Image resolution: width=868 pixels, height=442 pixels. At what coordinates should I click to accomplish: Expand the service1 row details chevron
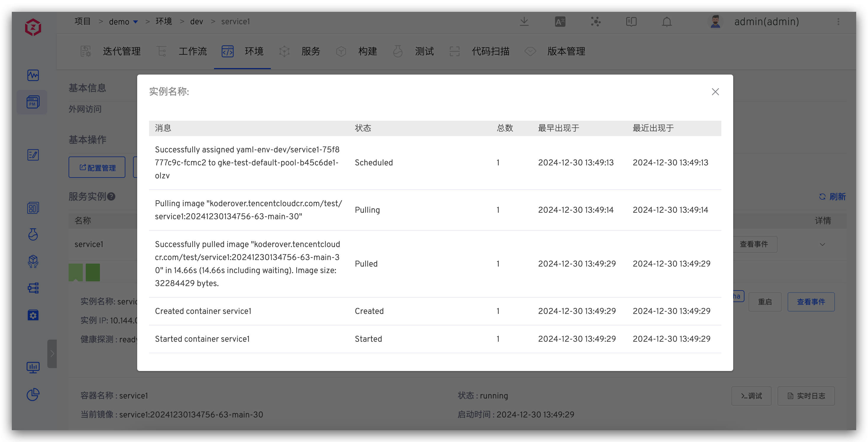822,244
